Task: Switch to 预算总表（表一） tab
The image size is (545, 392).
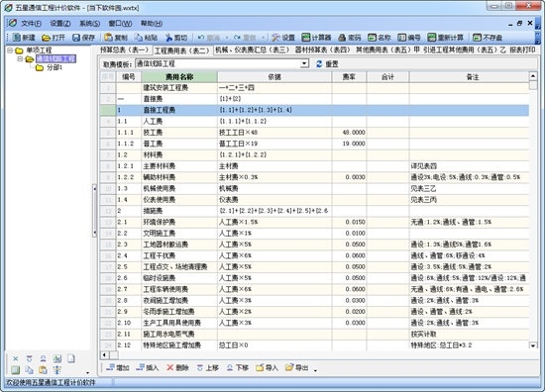Action: (x=125, y=50)
